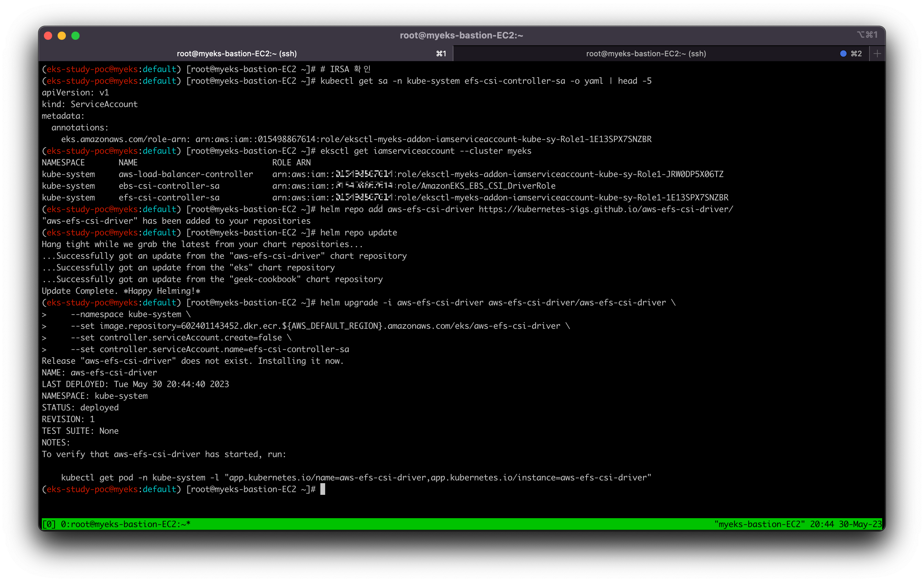
Task: Click the yellow minimize window button
Action: pyautogui.click(x=62, y=36)
